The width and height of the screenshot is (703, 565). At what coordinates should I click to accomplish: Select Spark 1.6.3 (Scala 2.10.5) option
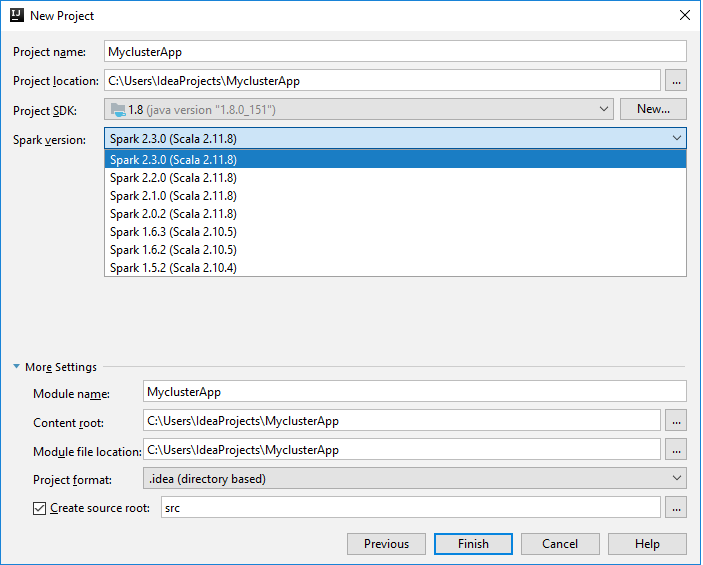tap(395, 231)
